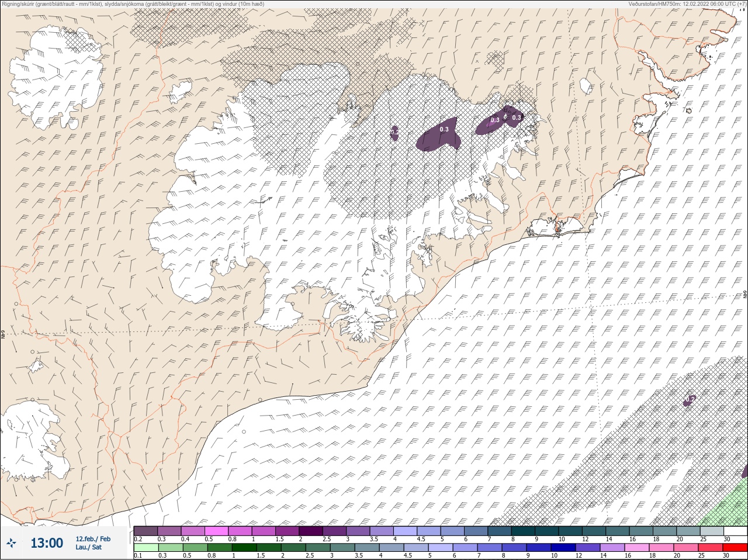The image size is (748, 560).
Task: Pick the lower scale dark green swatch labeled 1
Action: tap(243, 548)
